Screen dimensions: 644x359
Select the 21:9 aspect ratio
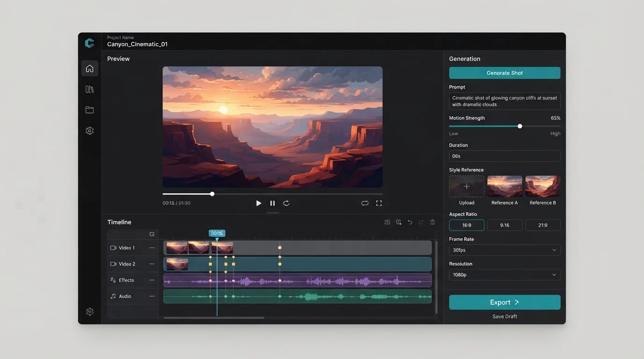click(543, 225)
